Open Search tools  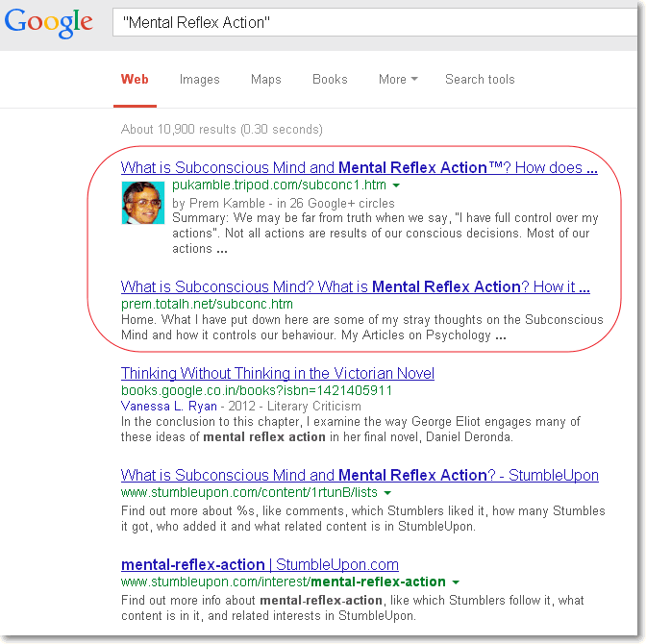pyautogui.click(x=480, y=80)
